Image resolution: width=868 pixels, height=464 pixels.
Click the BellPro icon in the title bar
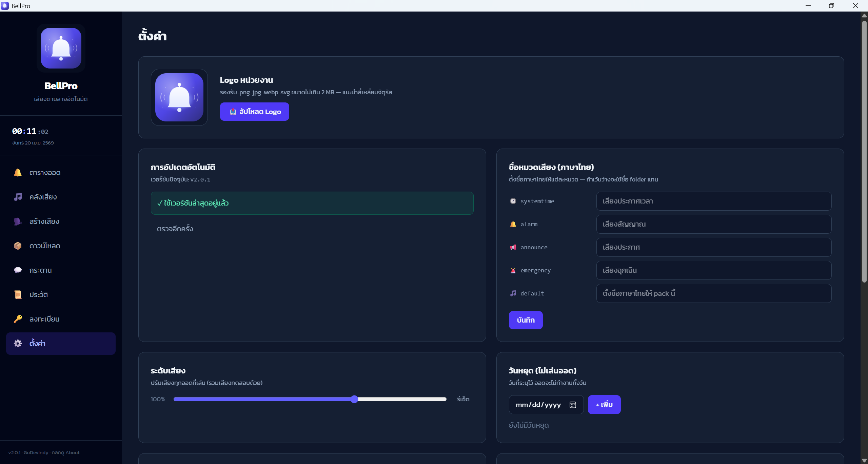(x=5, y=6)
